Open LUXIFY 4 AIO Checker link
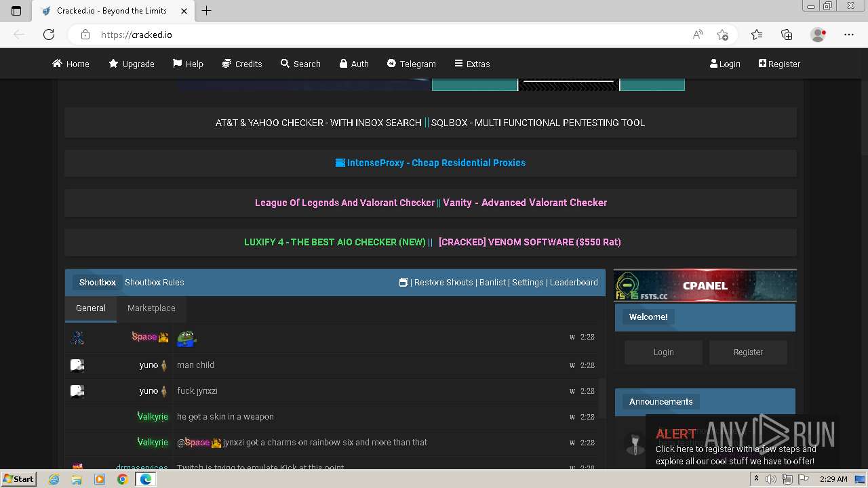 (x=335, y=242)
